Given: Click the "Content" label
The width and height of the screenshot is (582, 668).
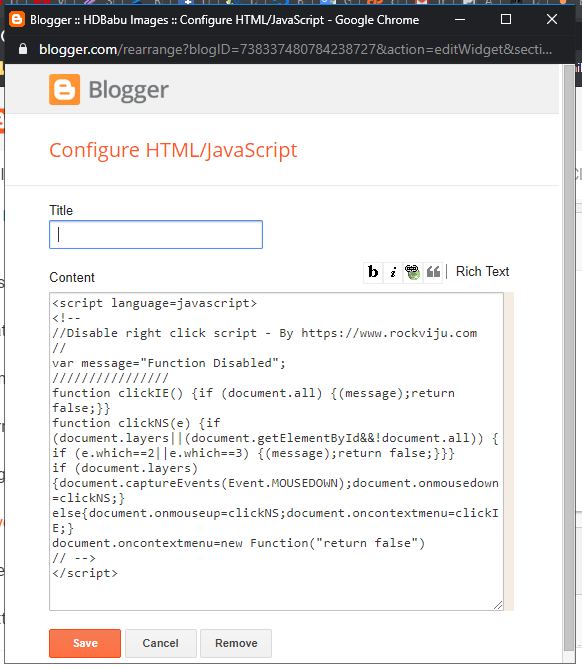Looking at the screenshot, I should tap(72, 277).
